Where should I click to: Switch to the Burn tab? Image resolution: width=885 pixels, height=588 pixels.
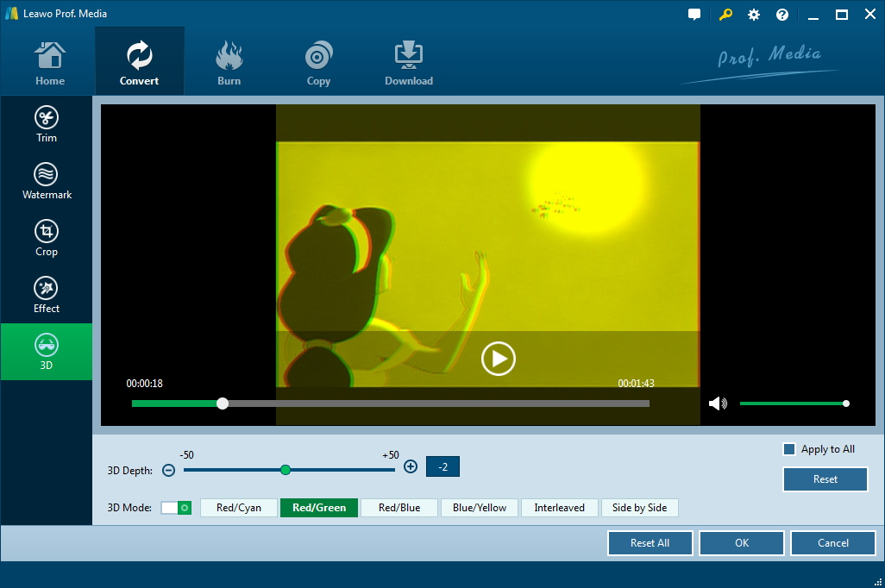tap(229, 65)
